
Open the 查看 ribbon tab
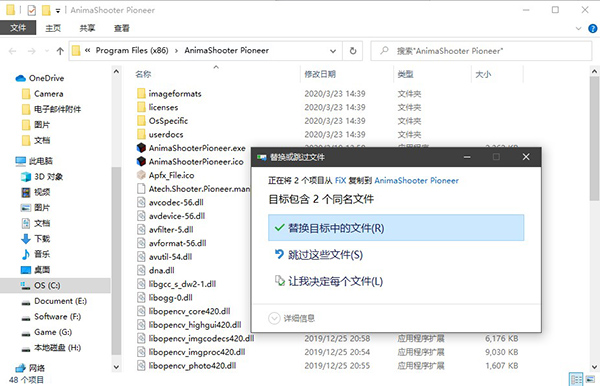pos(122,28)
